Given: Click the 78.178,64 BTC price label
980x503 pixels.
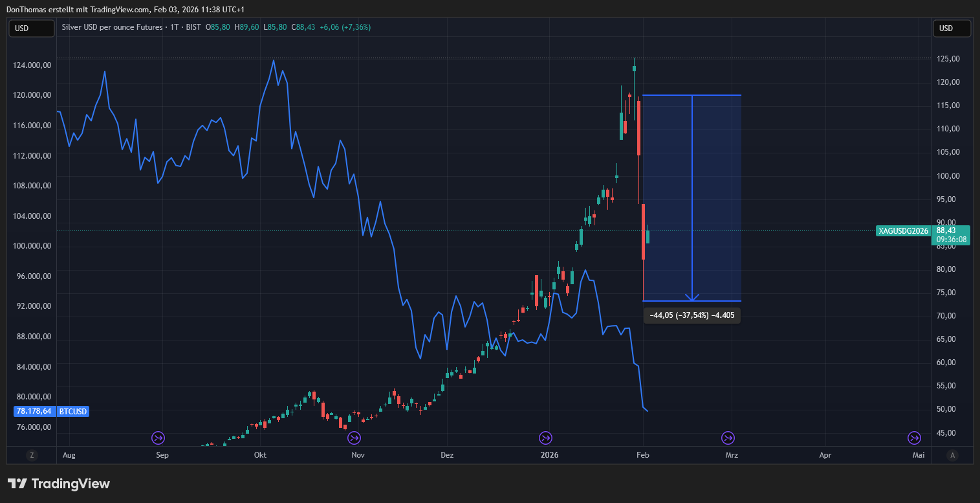Looking at the screenshot, I should 35,411.
